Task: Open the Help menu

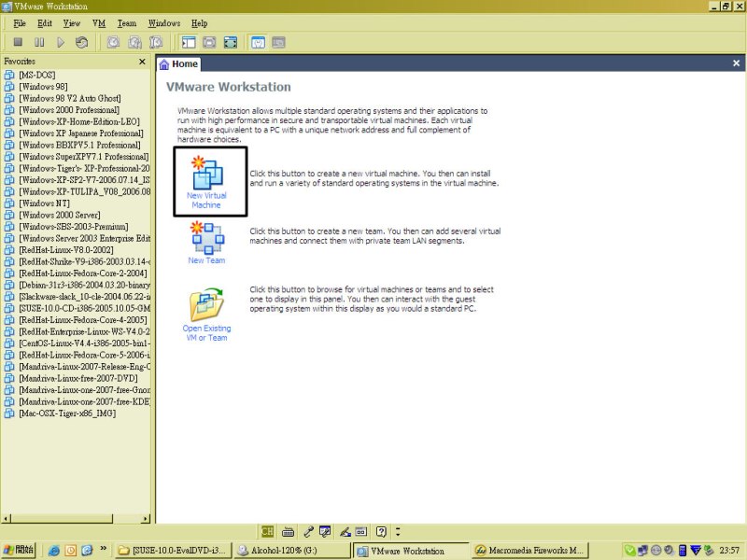Action: (199, 23)
